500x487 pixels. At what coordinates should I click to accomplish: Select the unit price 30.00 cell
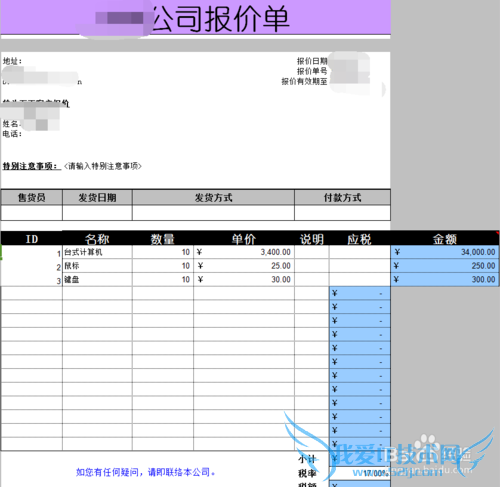click(244, 280)
